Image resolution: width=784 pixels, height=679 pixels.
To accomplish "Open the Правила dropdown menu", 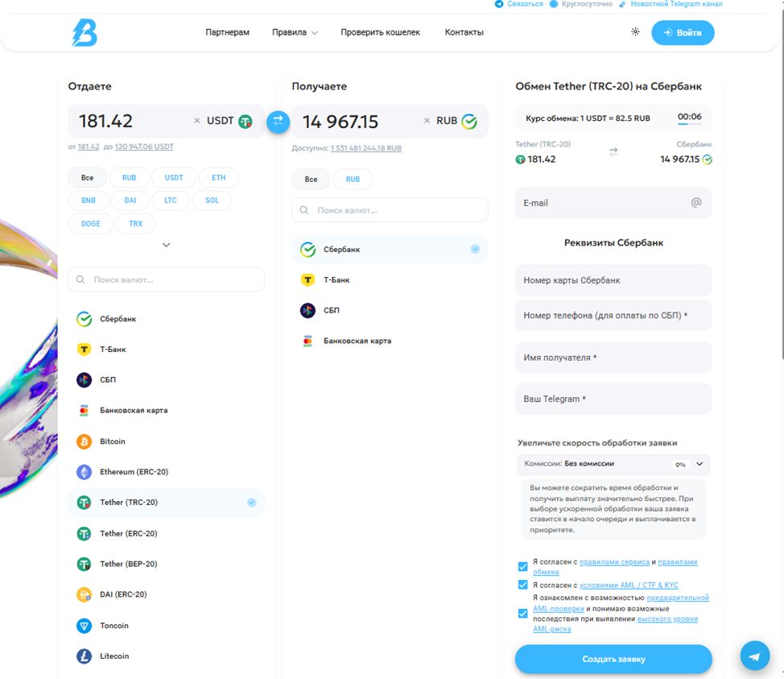I will [x=295, y=32].
